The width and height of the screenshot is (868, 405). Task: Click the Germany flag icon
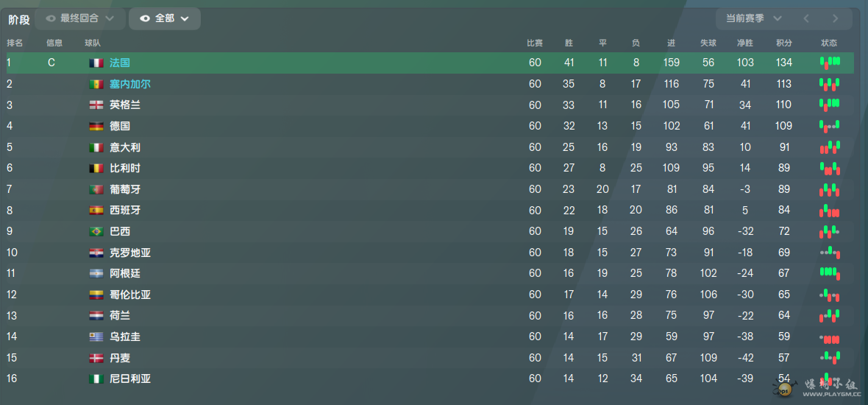(x=96, y=127)
